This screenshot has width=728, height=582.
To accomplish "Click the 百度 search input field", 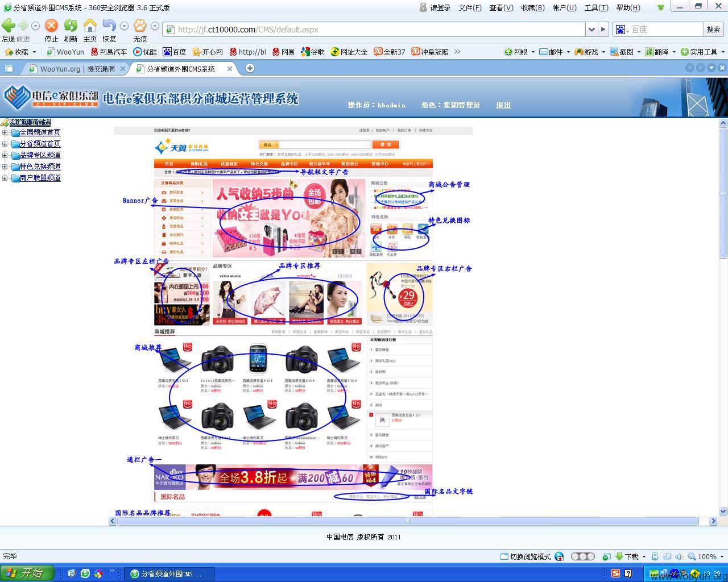I will tap(665, 30).
